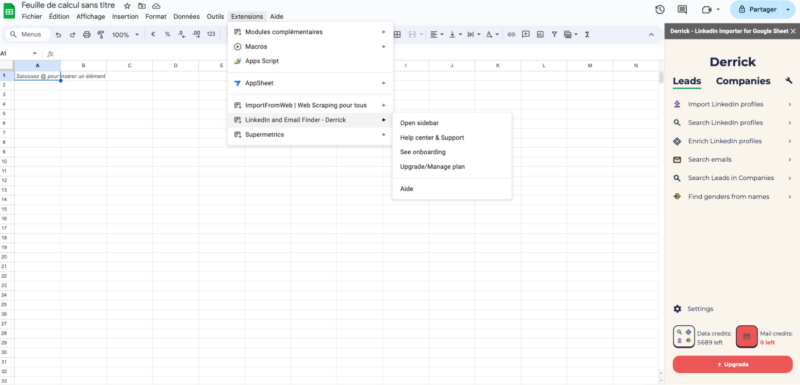Open Import LinkedIn profiles
This screenshot has height=385, width=800.
pos(733,104)
